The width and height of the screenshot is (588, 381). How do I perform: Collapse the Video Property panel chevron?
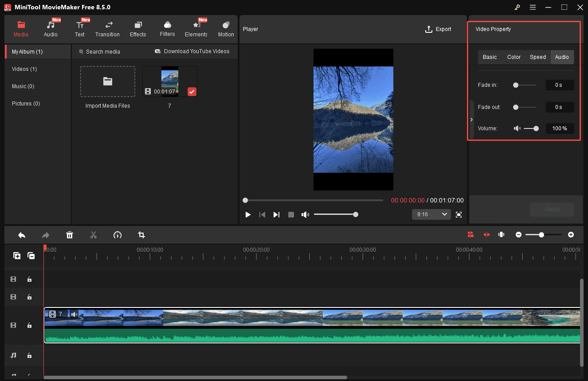coord(471,119)
